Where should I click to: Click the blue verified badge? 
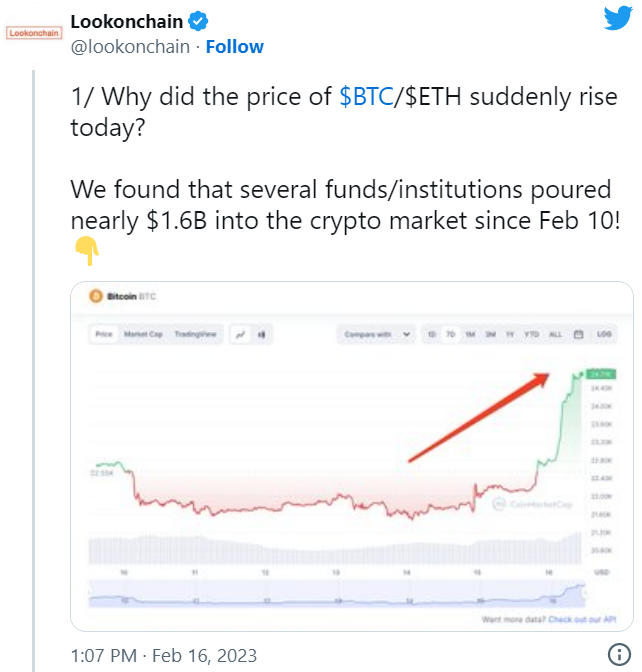(199, 20)
